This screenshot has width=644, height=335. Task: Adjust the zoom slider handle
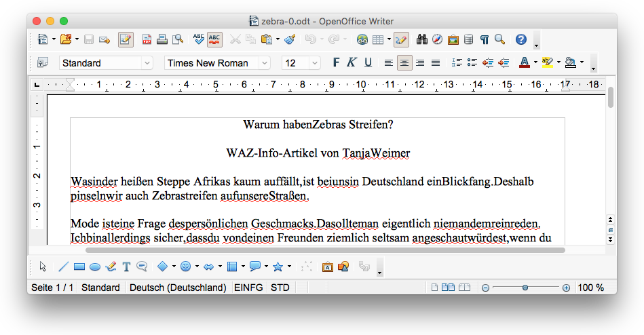coord(525,288)
